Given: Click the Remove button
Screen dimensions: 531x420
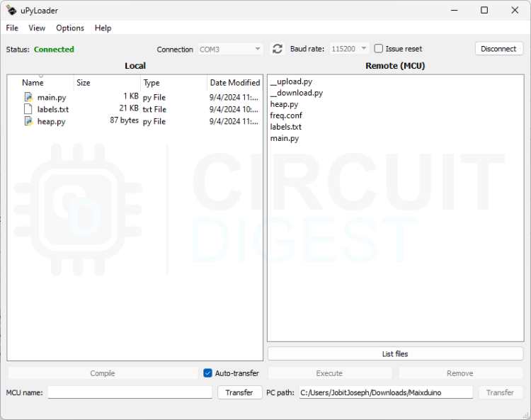Looking at the screenshot, I should coord(460,373).
